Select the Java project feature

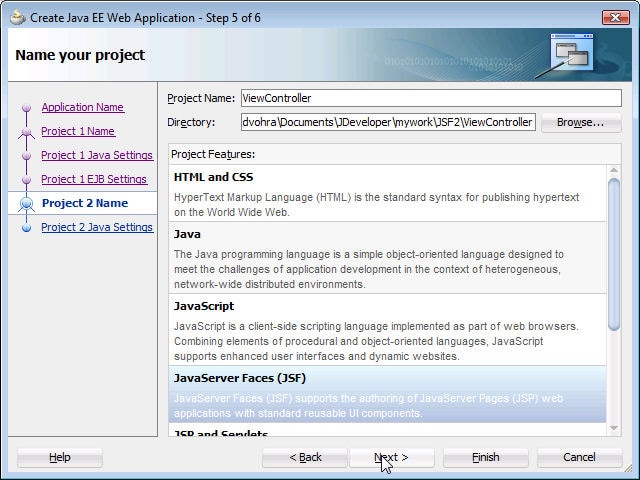tap(387, 258)
